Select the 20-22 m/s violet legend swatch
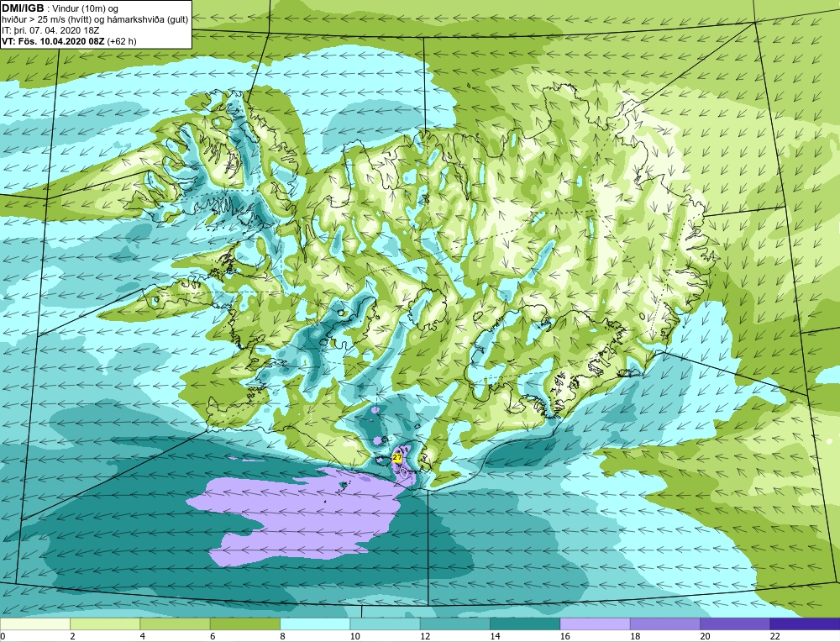 pyautogui.click(x=735, y=624)
